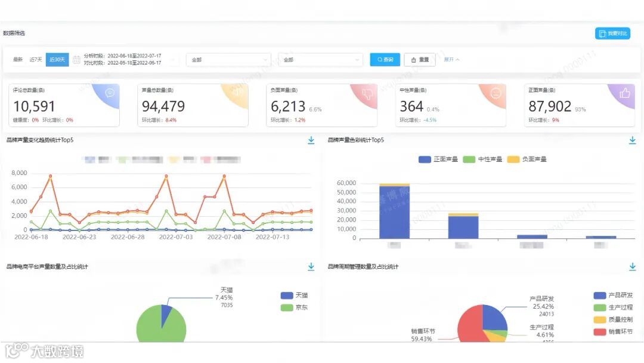Viewport: 644px width, 363px height.
Task: Select the 近30天 time range tab
Action: tap(57, 60)
